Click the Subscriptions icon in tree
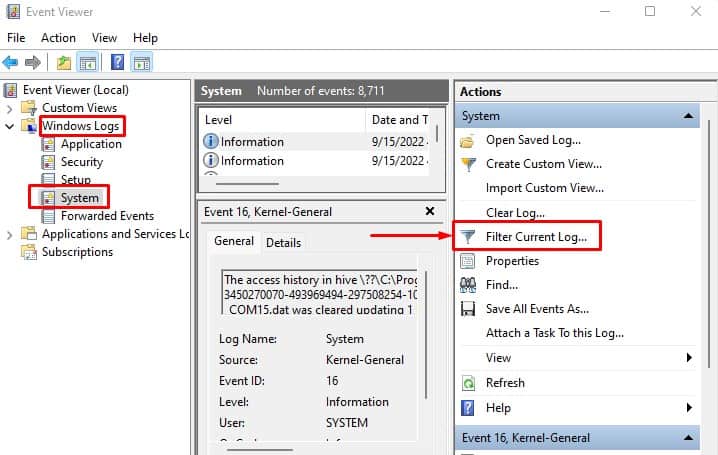 click(29, 252)
